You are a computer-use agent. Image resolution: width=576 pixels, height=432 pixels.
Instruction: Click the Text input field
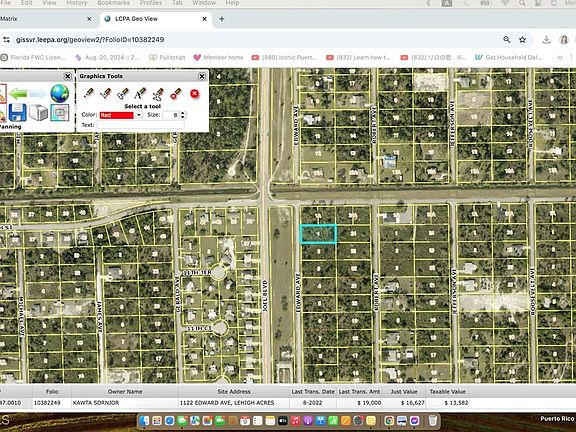140,125
